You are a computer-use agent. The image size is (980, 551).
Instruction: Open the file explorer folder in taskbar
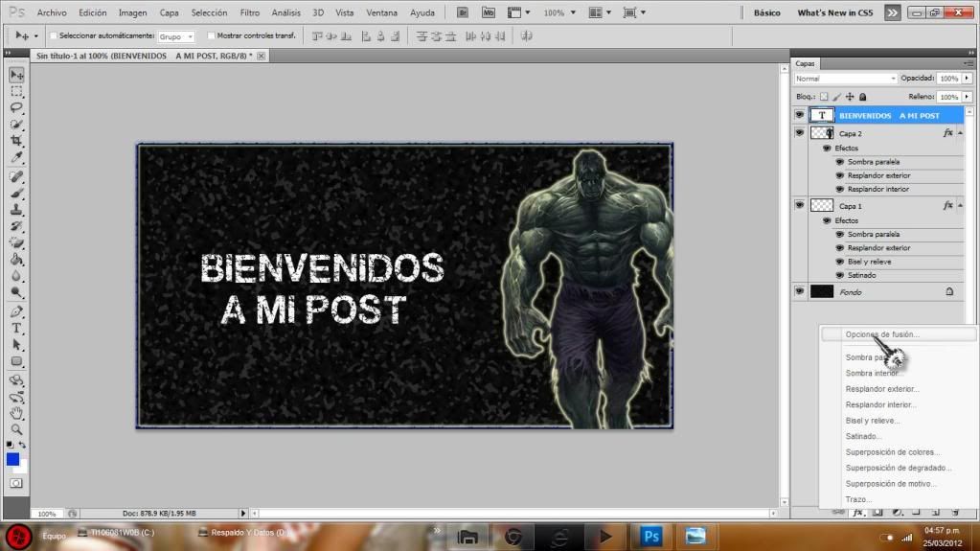coord(467,536)
